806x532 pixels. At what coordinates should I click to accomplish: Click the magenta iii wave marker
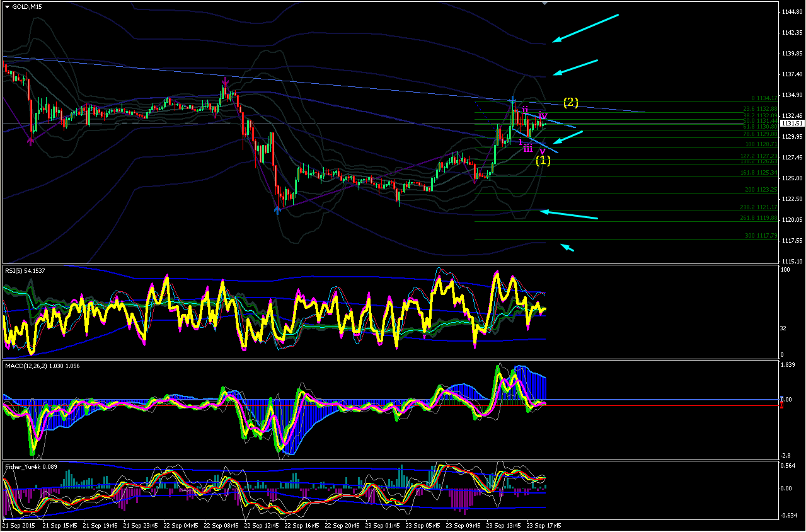point(528,148)
